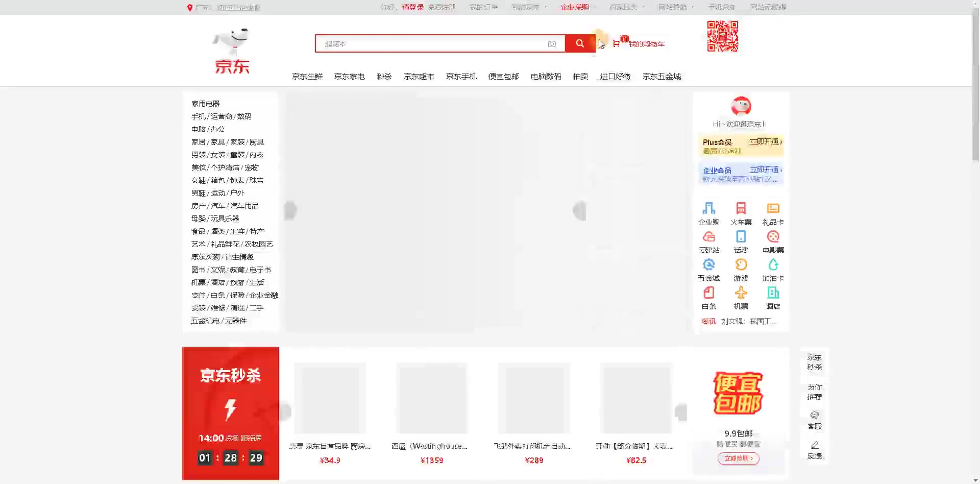Open 西屋 Westinghouse product priced ¥1359
Image resolution: width=980 pixels, height=484 pixels.
click(x=432, y=414)
